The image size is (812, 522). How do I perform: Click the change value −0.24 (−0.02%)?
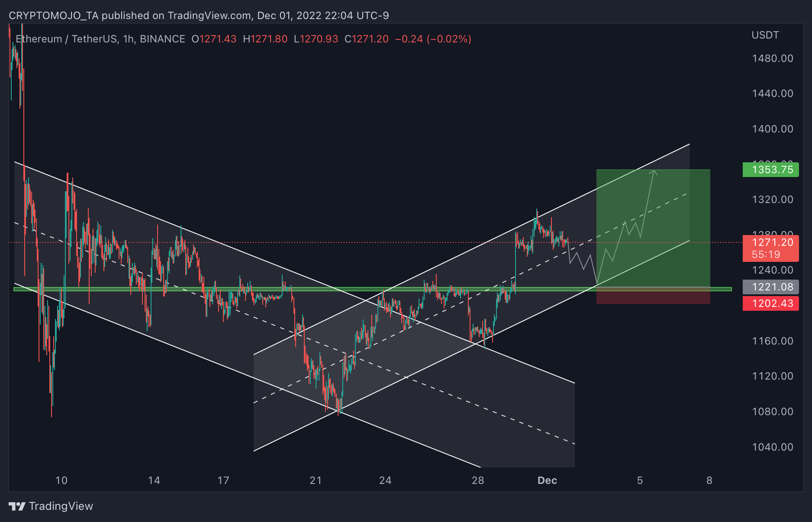click(433, 39)
